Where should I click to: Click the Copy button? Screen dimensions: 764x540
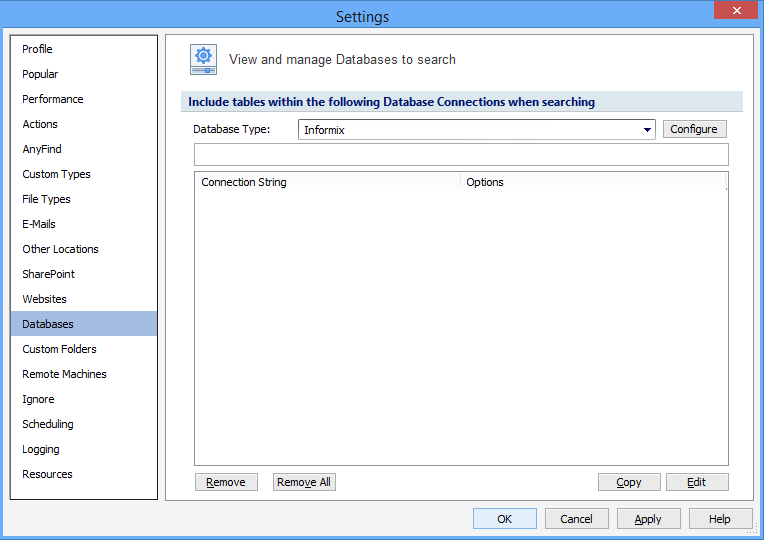coord(629,482)
